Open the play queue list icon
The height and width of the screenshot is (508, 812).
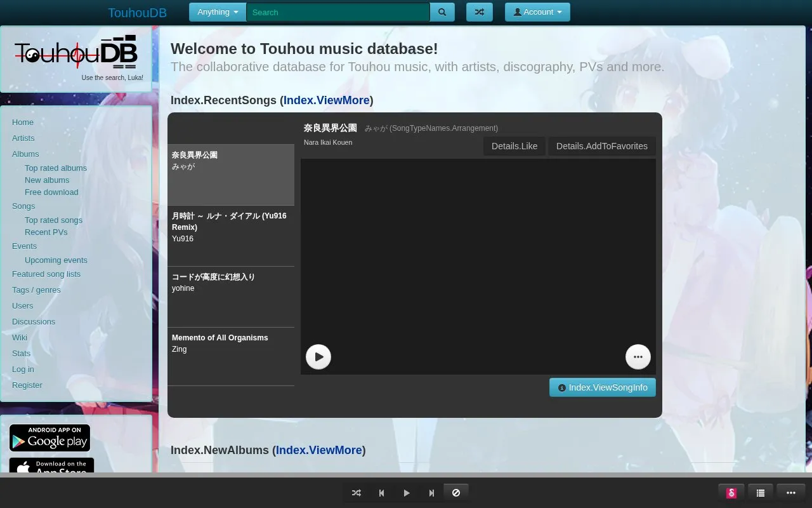tap(761, 493)
